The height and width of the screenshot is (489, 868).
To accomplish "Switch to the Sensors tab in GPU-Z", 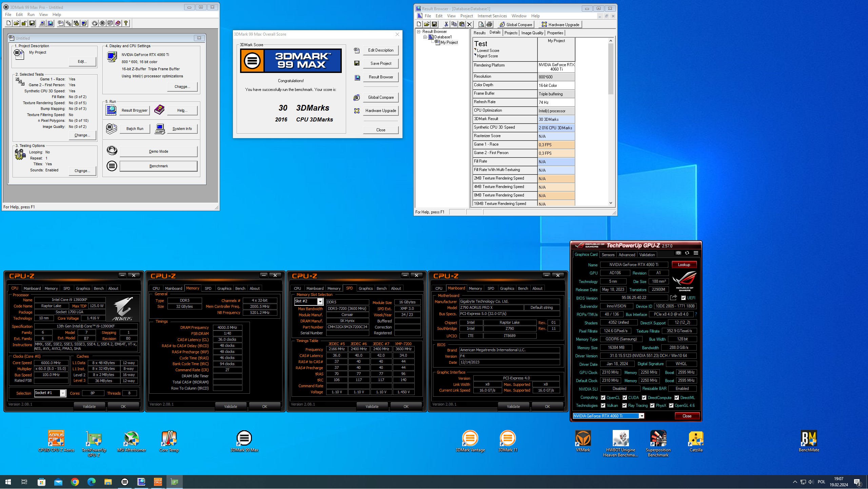I will (608, 255).
